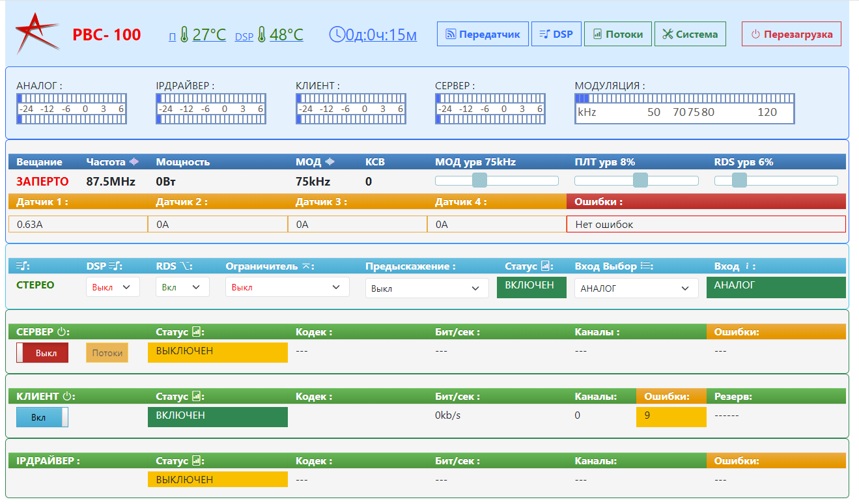
Task: Toggle the КЛИЕНТ switch showing Вкл
Action: [x=42, y=417]
